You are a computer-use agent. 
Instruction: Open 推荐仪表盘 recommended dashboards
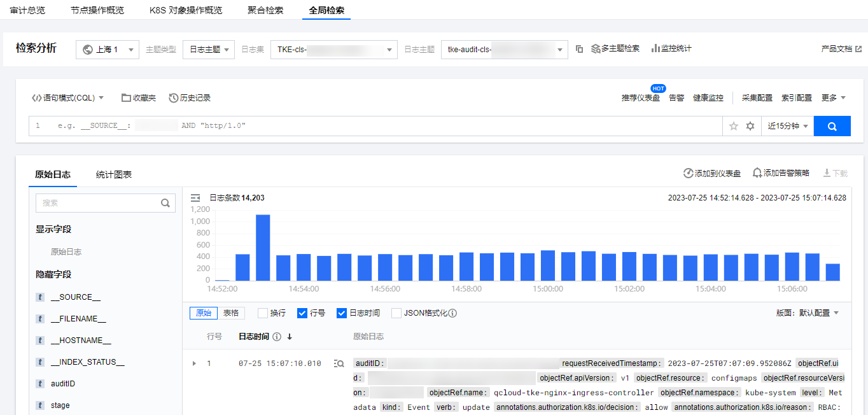[x=641, y=98]
